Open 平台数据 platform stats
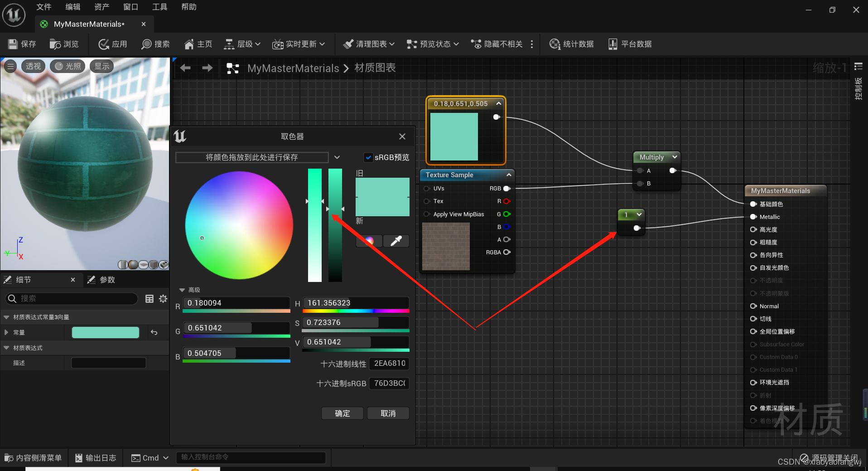Viewport: 868px width, 471px height. tap(630, 44)
